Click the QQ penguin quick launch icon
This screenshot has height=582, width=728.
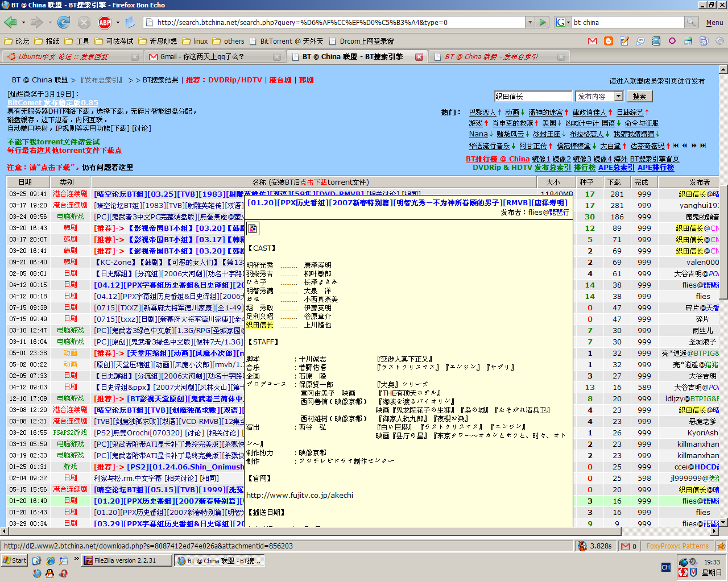point(50,573)
